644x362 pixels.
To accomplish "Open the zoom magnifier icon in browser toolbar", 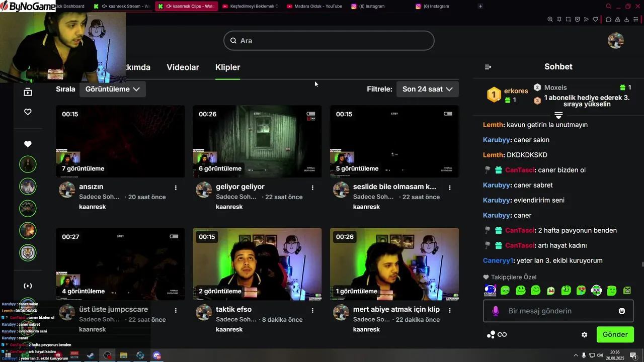I will [x=550, y=20].
